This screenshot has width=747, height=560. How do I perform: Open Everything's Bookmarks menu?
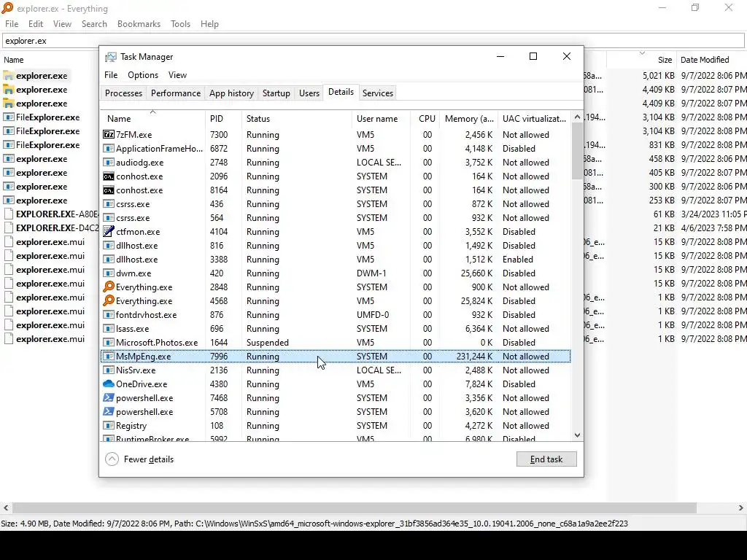[x=139, y=24]
